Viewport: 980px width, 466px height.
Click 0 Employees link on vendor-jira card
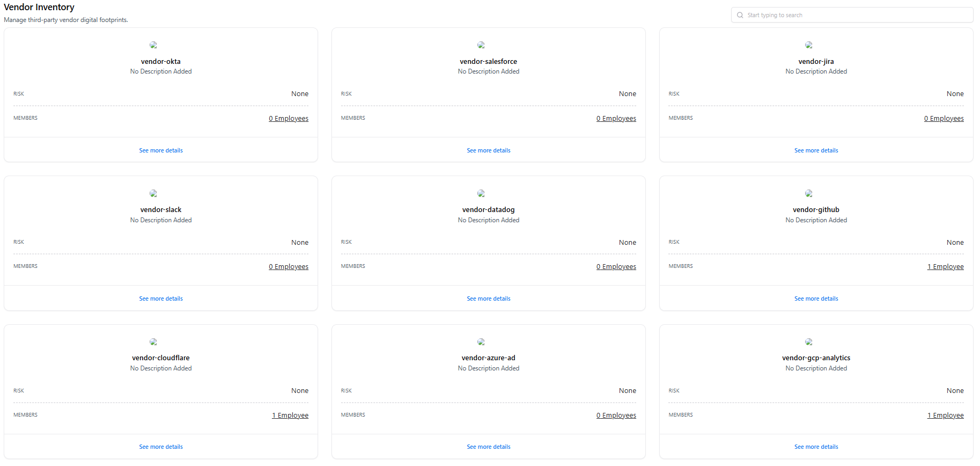coord(944,119)
